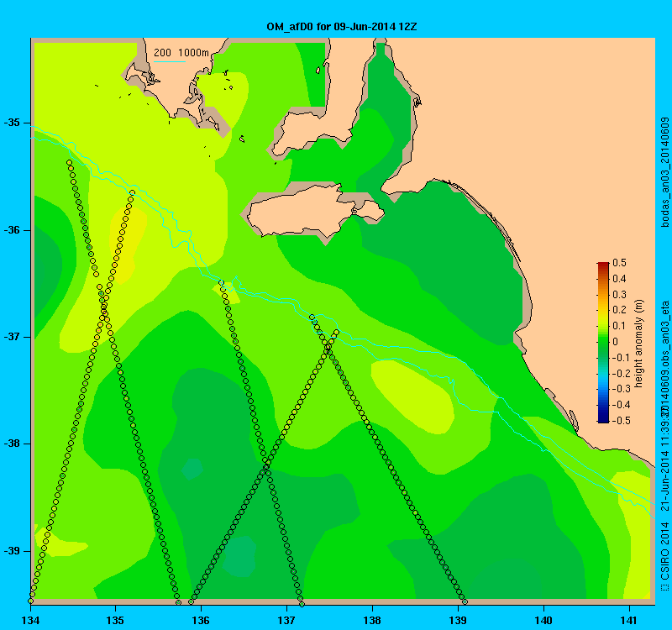Click the '-39' latitude axis label
672x630 pixels.
click(12, 551)
